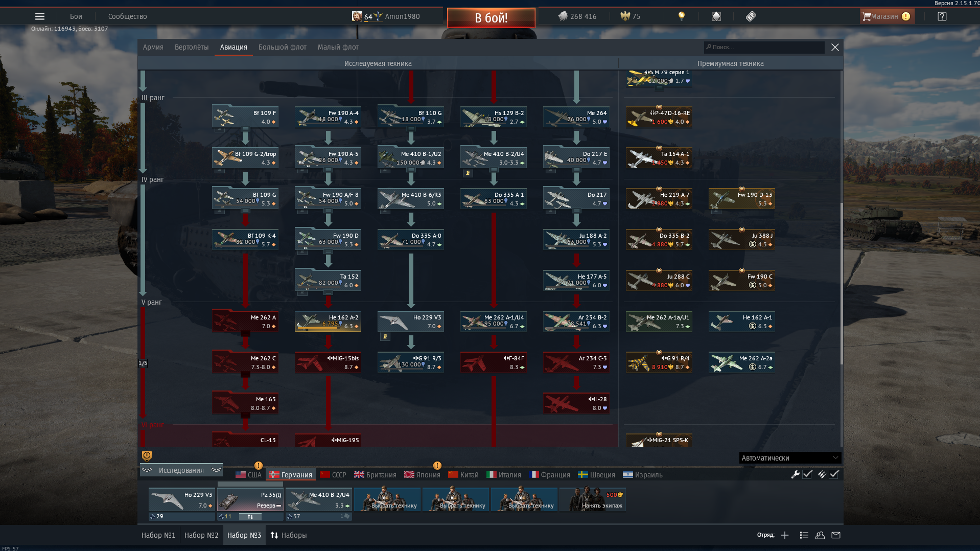
Task: Collapse the Исследования panel
Action: point(181,470)
